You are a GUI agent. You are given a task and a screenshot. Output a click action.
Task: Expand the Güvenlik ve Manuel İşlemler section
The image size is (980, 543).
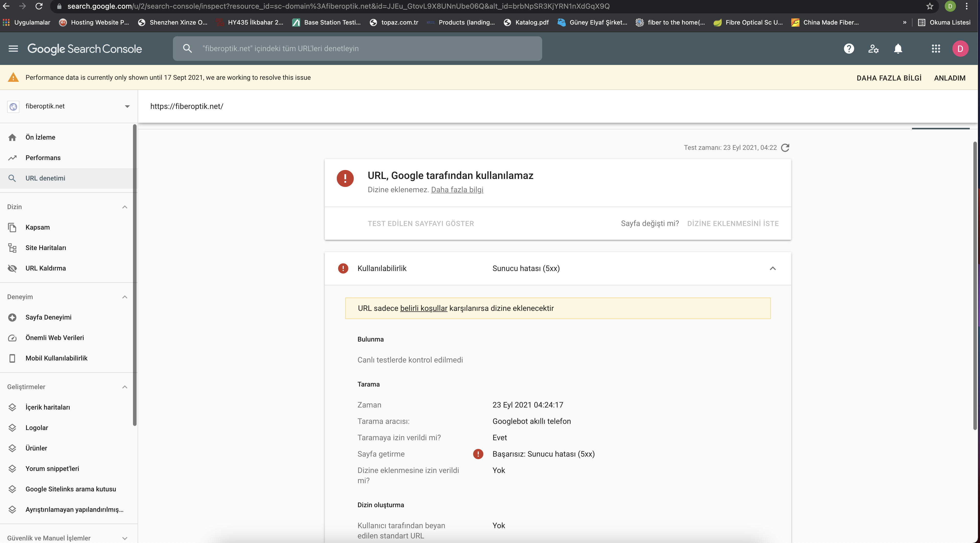[125, 538]
